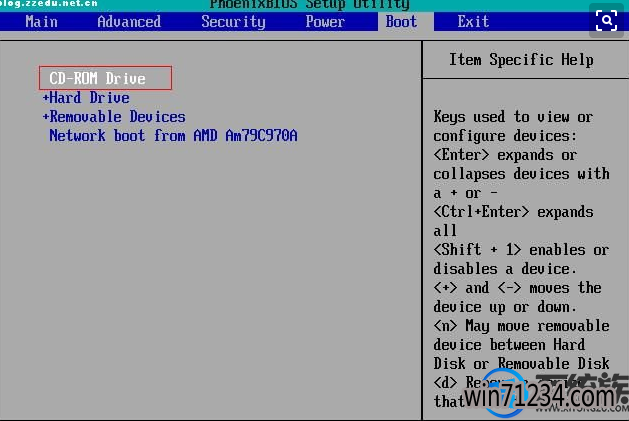Select the Boot tab
The width and height of the screenshot is (629, 421).
tap(402, 22)
